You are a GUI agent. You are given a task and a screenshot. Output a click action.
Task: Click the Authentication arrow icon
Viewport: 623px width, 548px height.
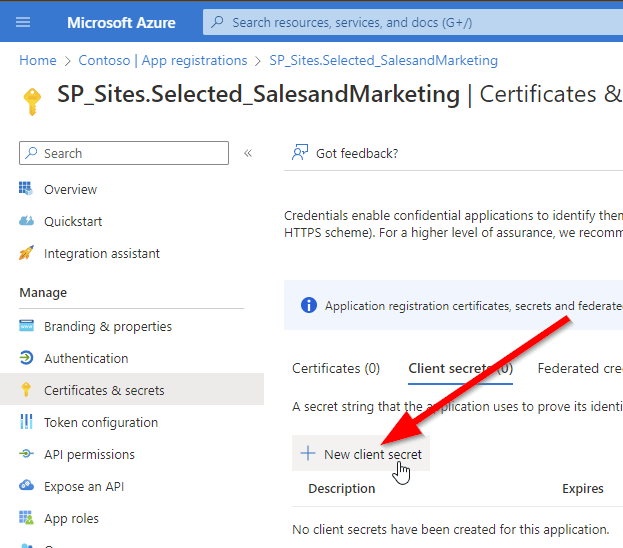pos(26,358)
